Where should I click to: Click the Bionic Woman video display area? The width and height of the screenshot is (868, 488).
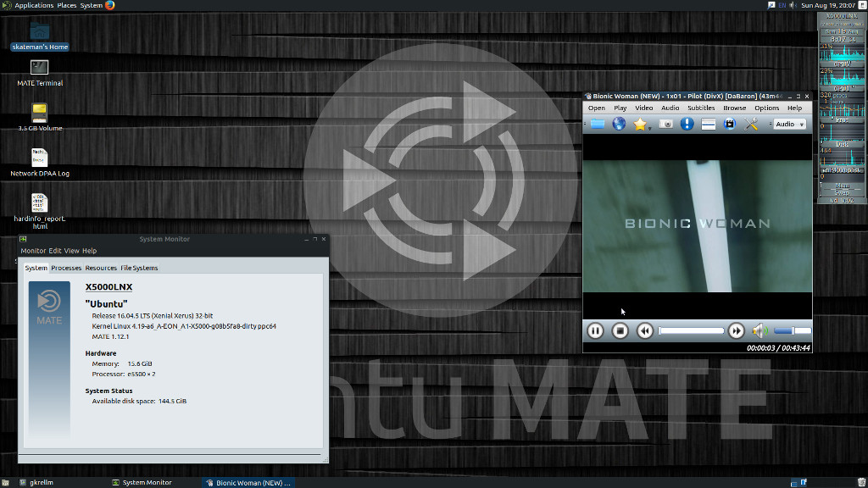[x=698, y=225]
